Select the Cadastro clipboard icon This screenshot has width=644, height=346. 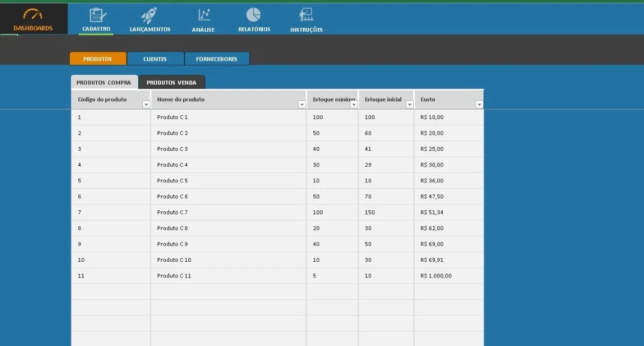pyautogui.click(x=97, y=15)
